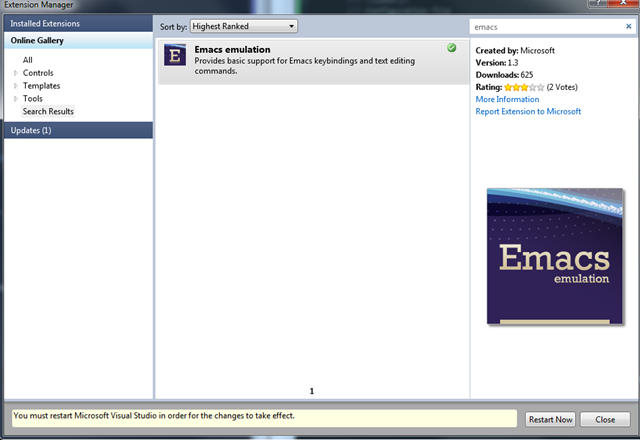Expand the Templates tree node
This screenshot has width=640, height=440.
pos(16,86)
